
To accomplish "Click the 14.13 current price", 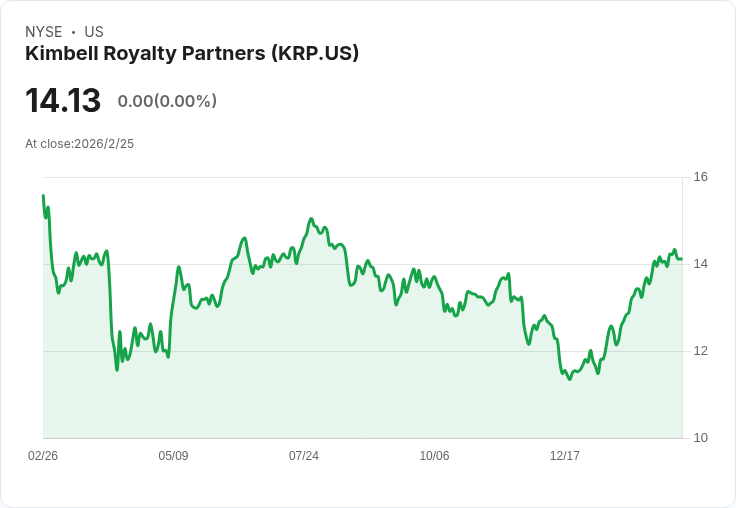I will pyautogui.click(x=63, y=100).
